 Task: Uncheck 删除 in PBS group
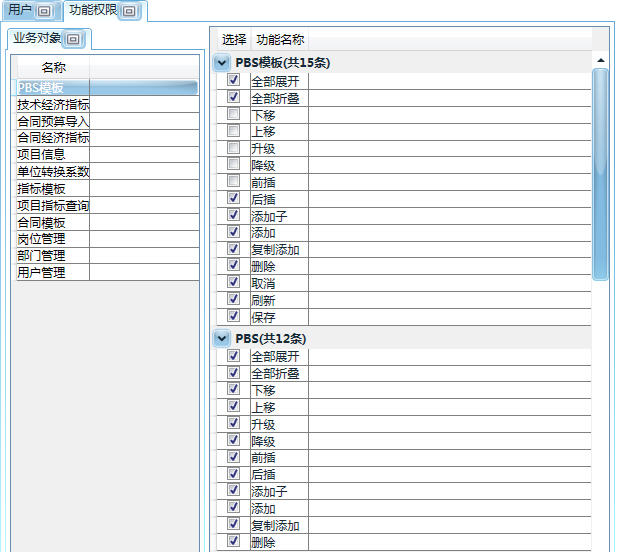coord(233,541)
